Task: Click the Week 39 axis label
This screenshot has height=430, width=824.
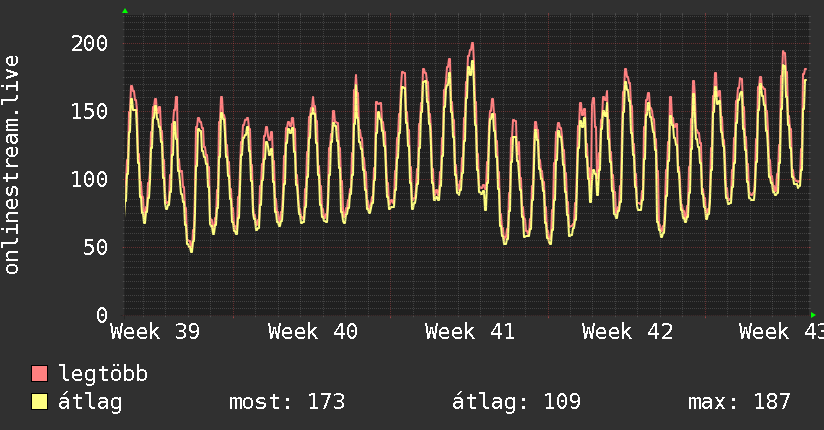Action: pyautogui.click(x=155, y=332)
